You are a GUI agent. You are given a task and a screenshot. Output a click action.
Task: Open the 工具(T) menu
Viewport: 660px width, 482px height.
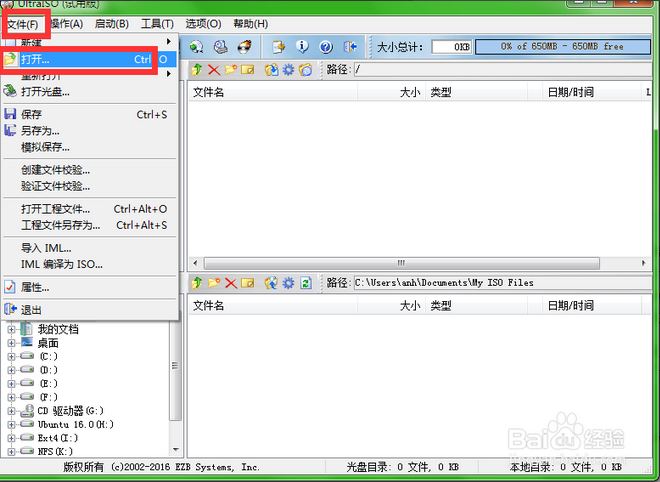pos(157,24)
